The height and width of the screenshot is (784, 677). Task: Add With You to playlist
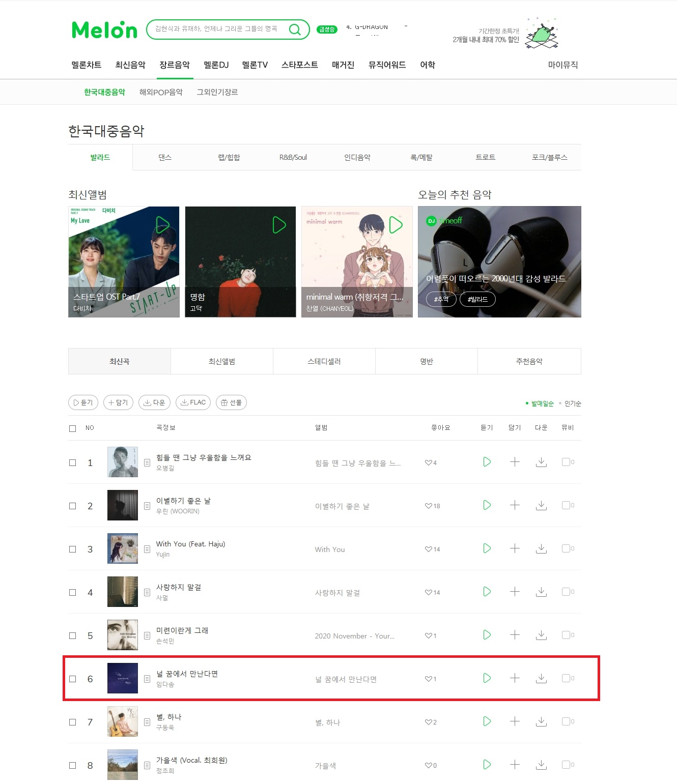pos(515,548)
